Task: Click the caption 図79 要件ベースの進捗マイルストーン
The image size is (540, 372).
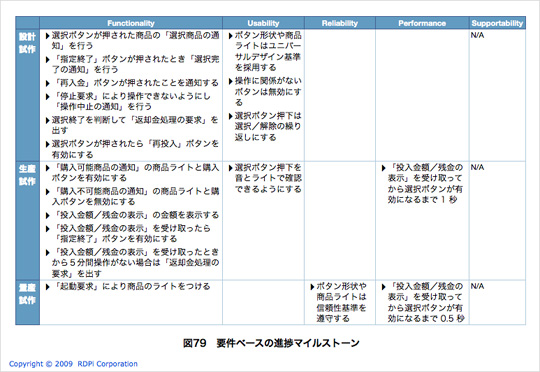Action: click(271, 343)
